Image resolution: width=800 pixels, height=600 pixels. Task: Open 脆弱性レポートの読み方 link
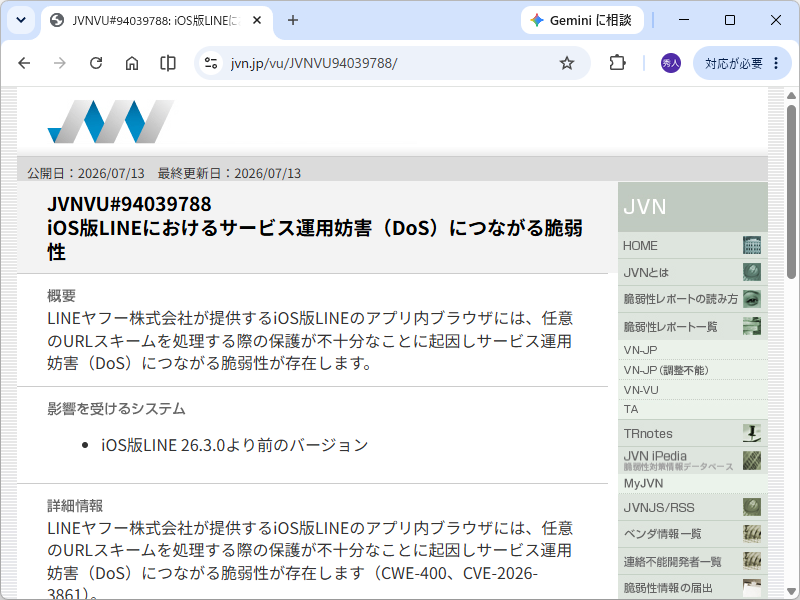coord(681,299)
